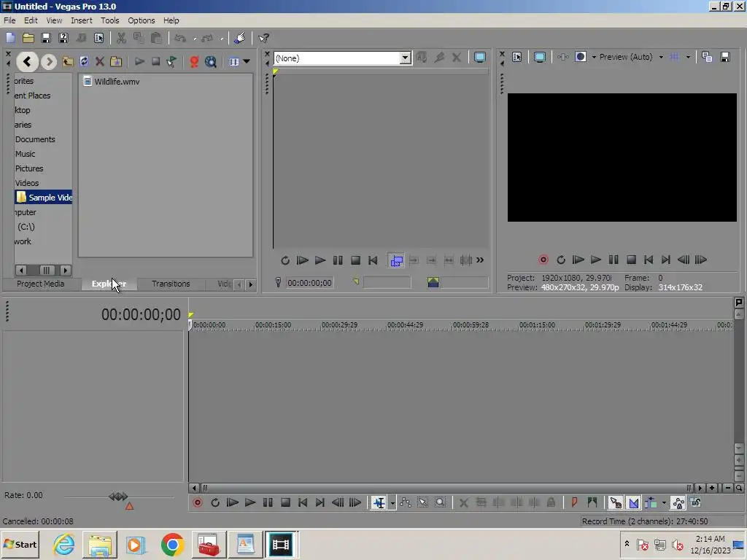
Task: Toggle Automatic Crossfades in timeline toolbar
Action: tap(633, 503)
